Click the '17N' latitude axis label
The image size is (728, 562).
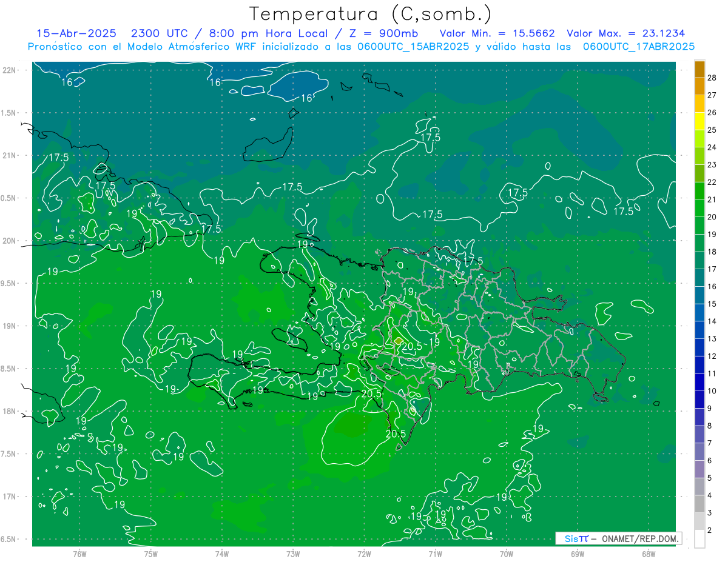(x=9, y=497)
